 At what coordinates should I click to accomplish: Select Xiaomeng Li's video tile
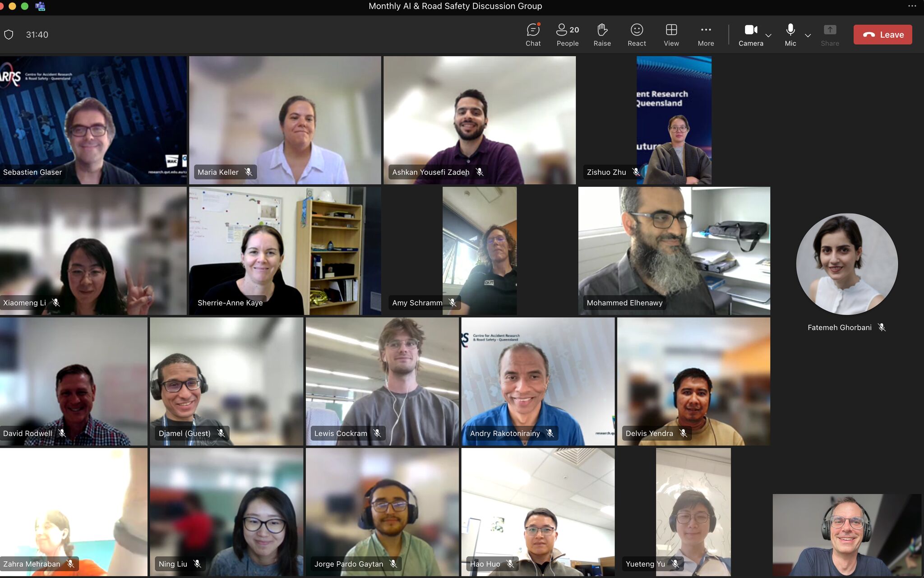93,251
